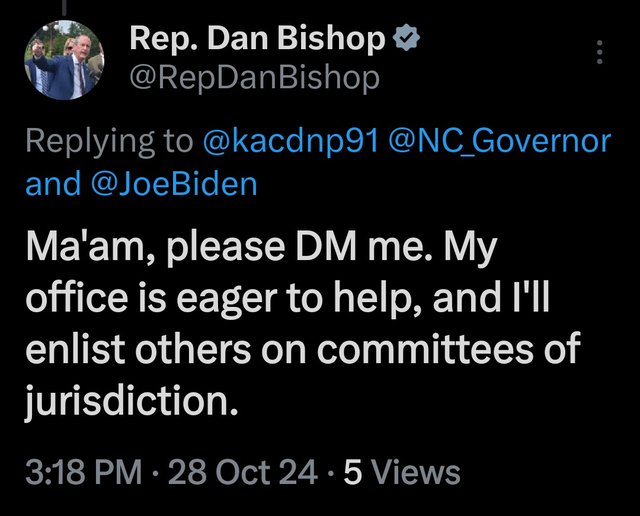Open Rep. Dan Bishop's profile picture
This screenshot has width=640, height=516.
[64, 59]
